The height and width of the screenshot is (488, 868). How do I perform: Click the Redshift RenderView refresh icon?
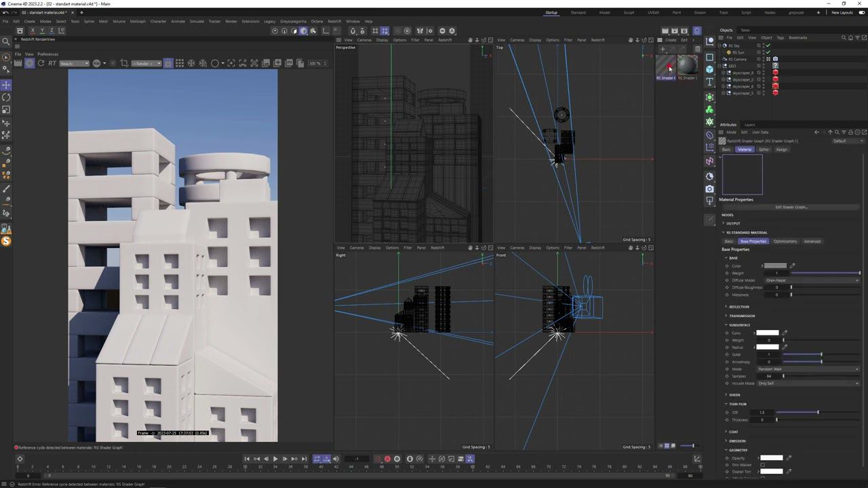point(41,63)
